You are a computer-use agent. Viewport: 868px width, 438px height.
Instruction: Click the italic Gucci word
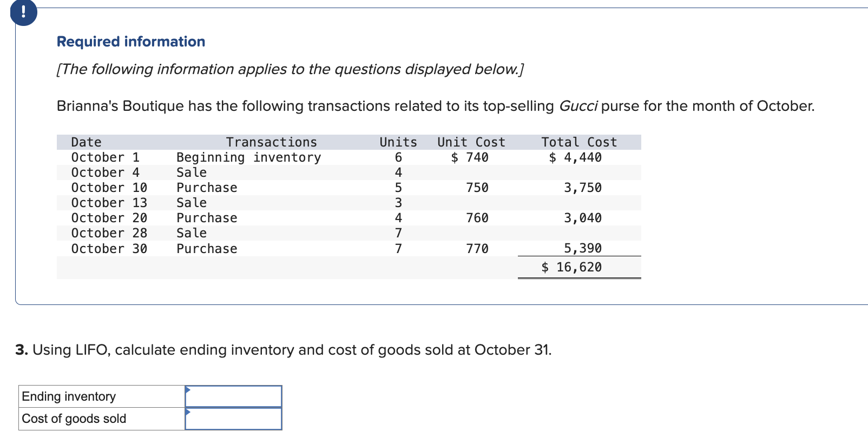[x=578, y=106]
